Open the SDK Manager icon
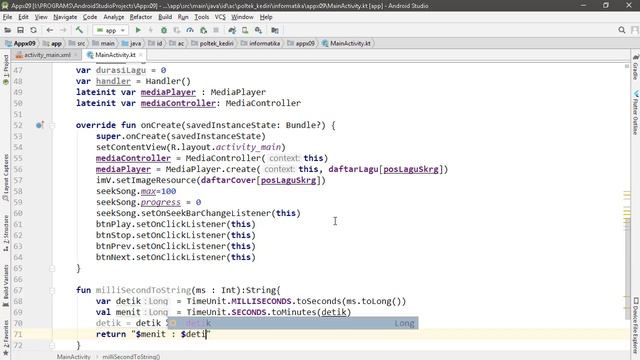640x360 pixels. click(258, 30)
